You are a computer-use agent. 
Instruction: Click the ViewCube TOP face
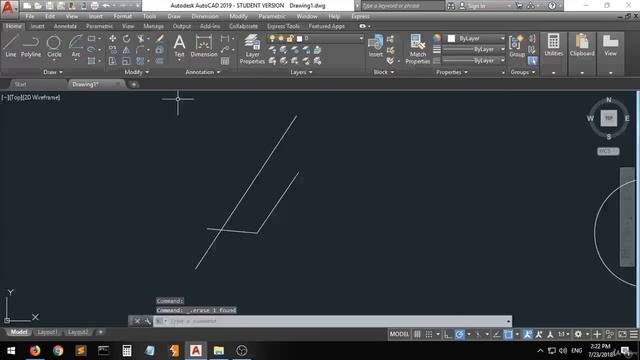(609, 118)
